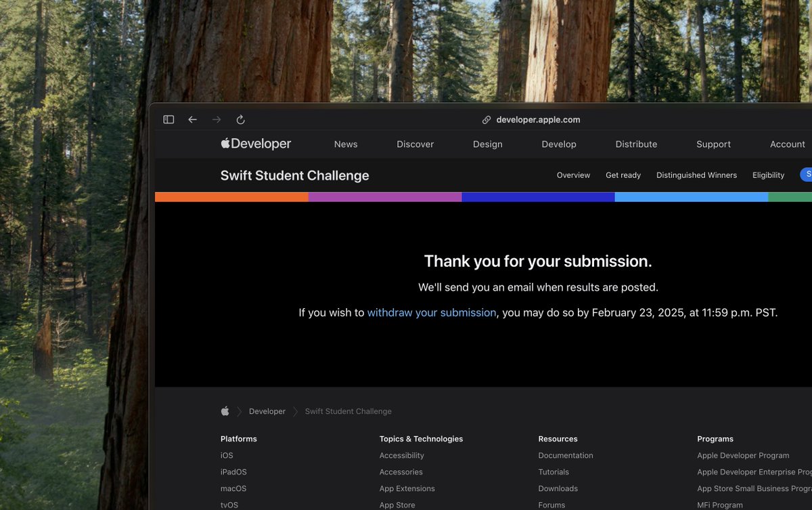Open the Downloads resource link
This screenshot has width=812, height=510.
(558, 489)
